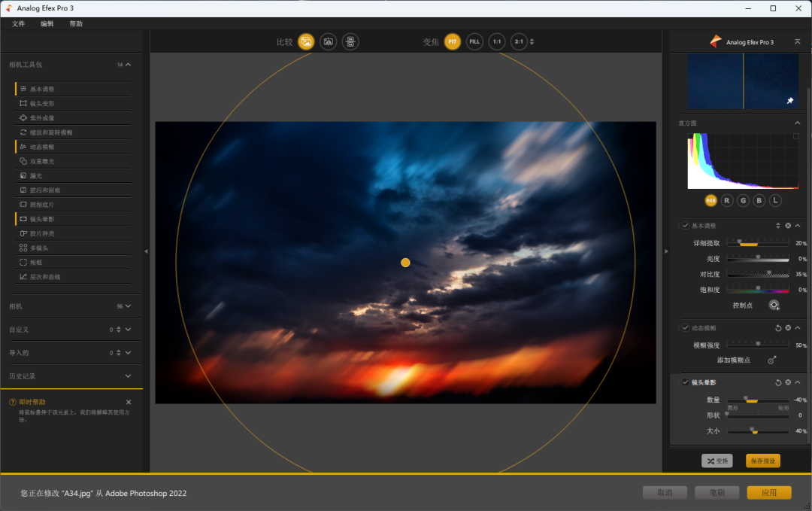Click the control point add icon

(x=774, y=305)
